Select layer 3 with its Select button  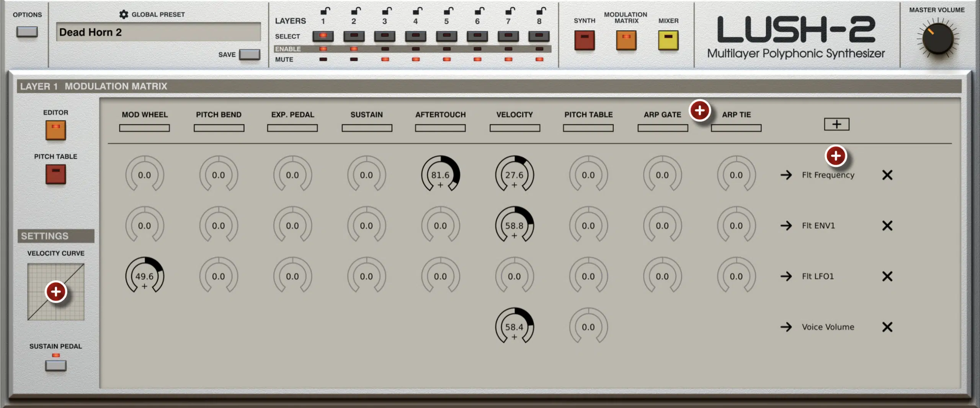385,36
